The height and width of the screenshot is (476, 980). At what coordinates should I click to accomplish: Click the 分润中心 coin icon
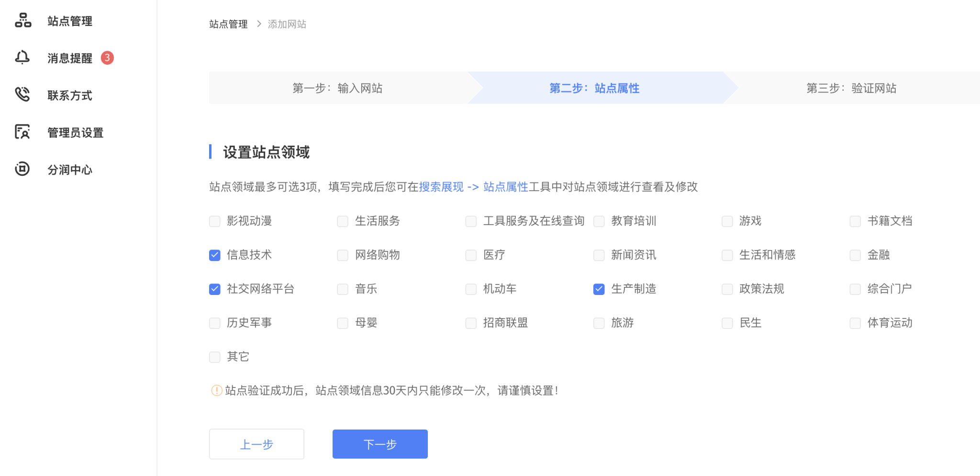22,169
